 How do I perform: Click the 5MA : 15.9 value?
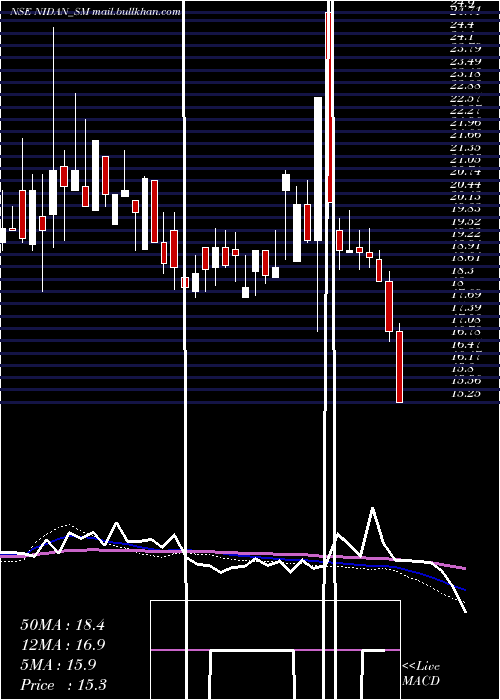(58, 665)
